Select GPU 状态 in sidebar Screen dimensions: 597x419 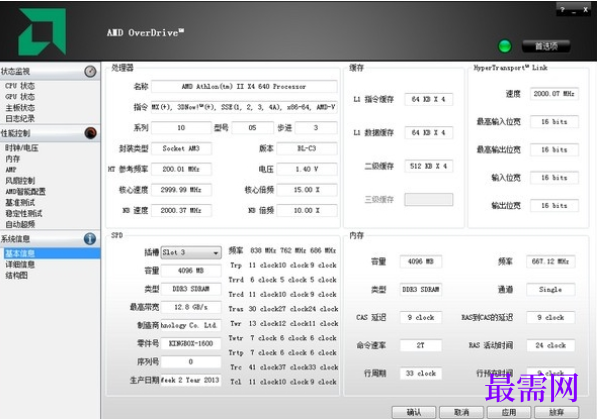coord(20,97)
